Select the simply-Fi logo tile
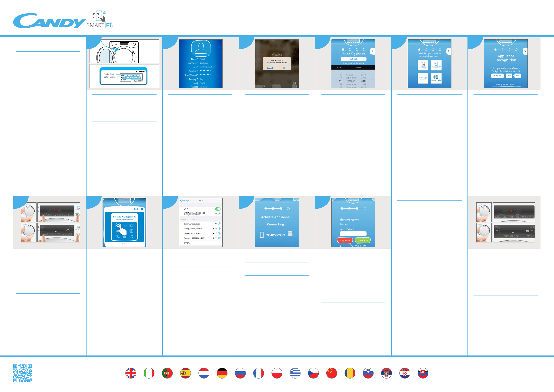 [x=423, y=78]
